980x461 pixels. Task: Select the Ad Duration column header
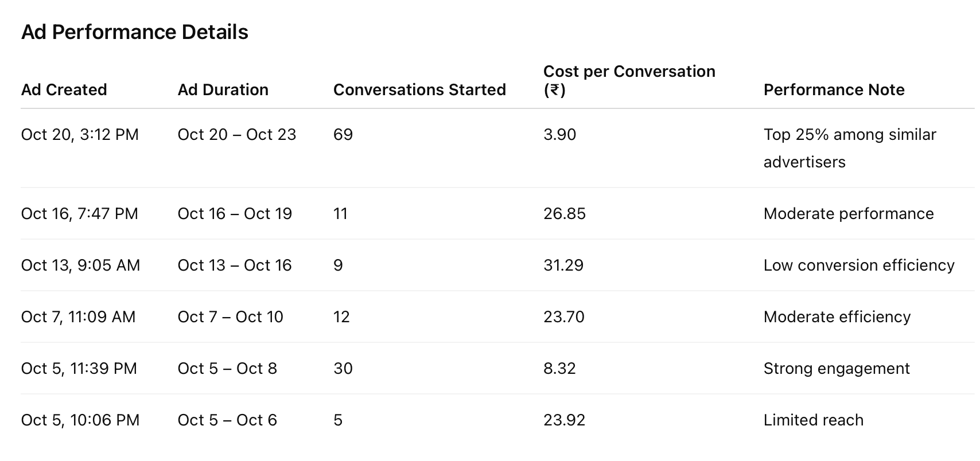(223, 89)
